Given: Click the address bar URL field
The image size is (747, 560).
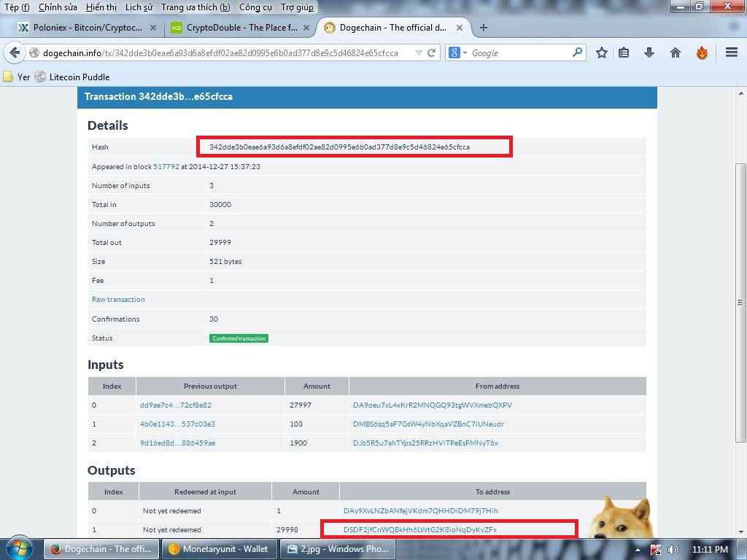Looking at the screenshot, I should pos(219,52).
